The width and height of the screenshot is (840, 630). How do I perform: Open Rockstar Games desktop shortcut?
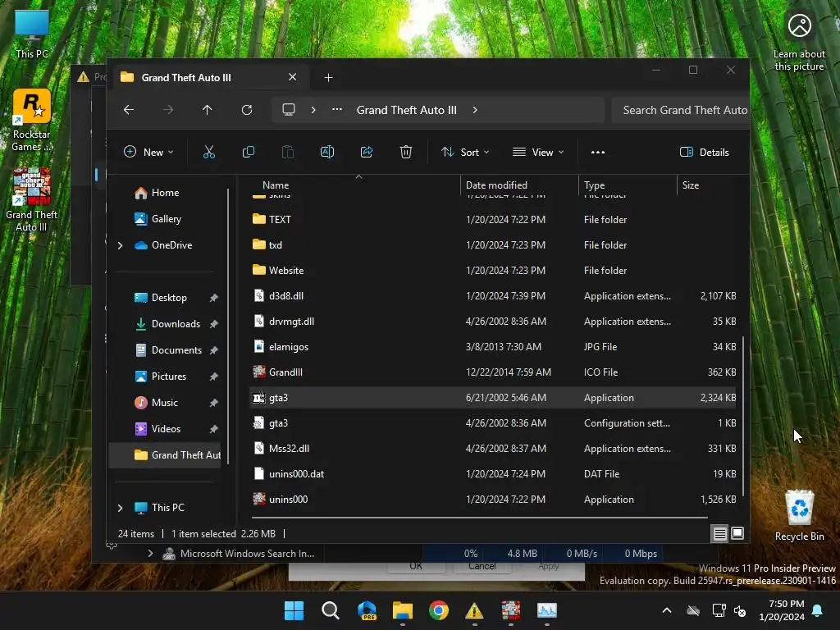31,121
